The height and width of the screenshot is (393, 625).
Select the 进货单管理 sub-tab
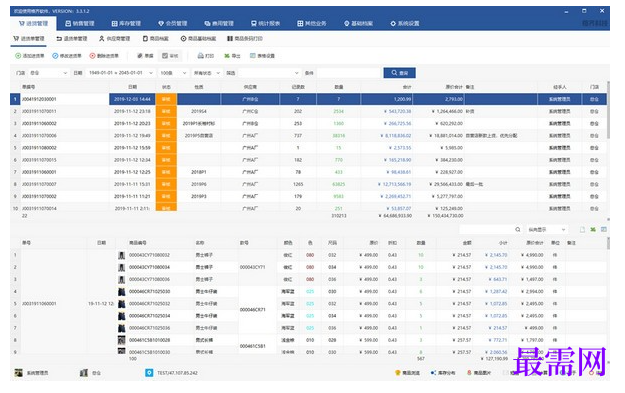29,39
